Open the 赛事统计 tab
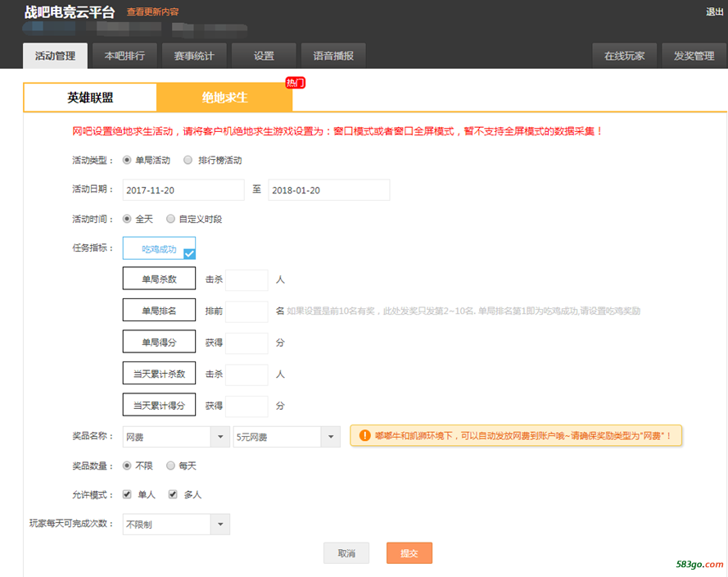728x577 pixels. (x=195, y=56)
